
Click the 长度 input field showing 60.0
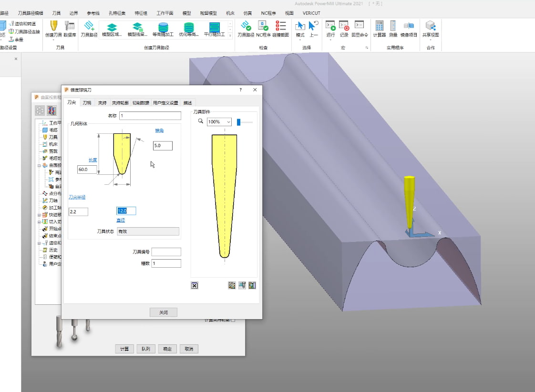(x=87, y=170)
